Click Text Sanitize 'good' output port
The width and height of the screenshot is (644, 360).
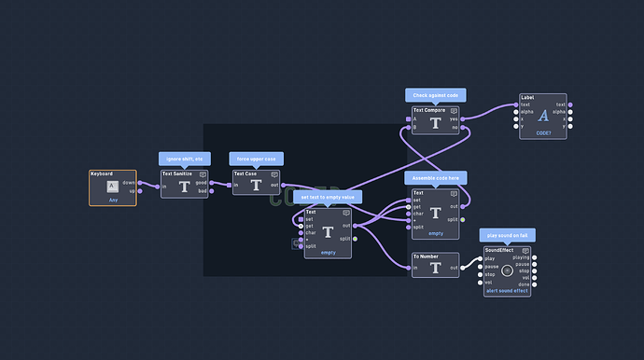click(212, 183)
